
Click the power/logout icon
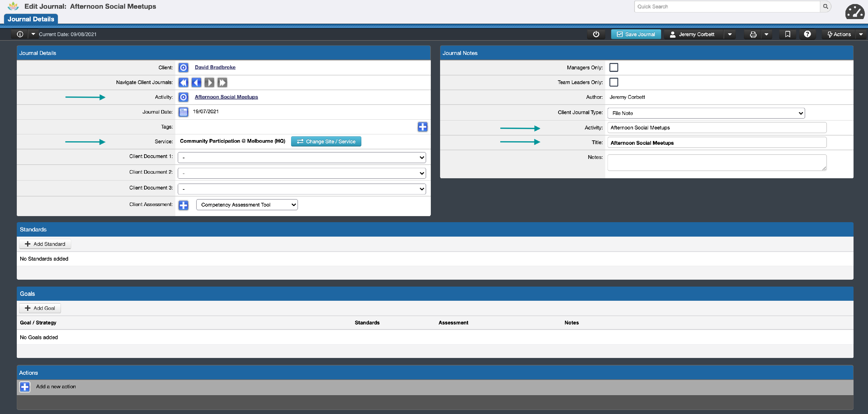(596, 34)
